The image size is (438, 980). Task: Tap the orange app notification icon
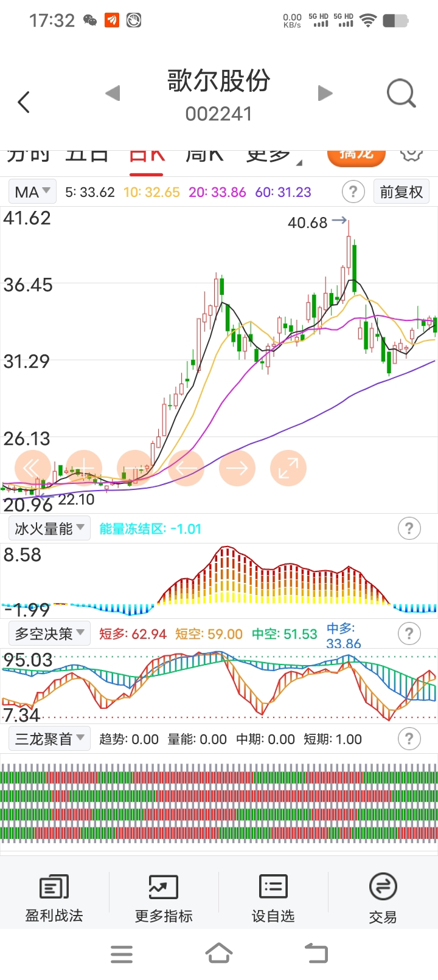tap(112, 21)
